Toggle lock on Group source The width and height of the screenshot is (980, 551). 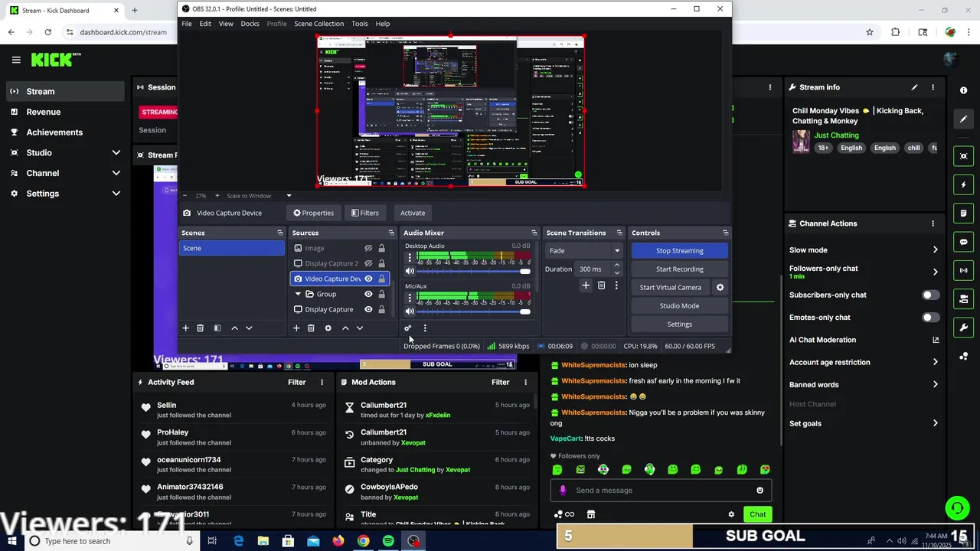[381, 294]
